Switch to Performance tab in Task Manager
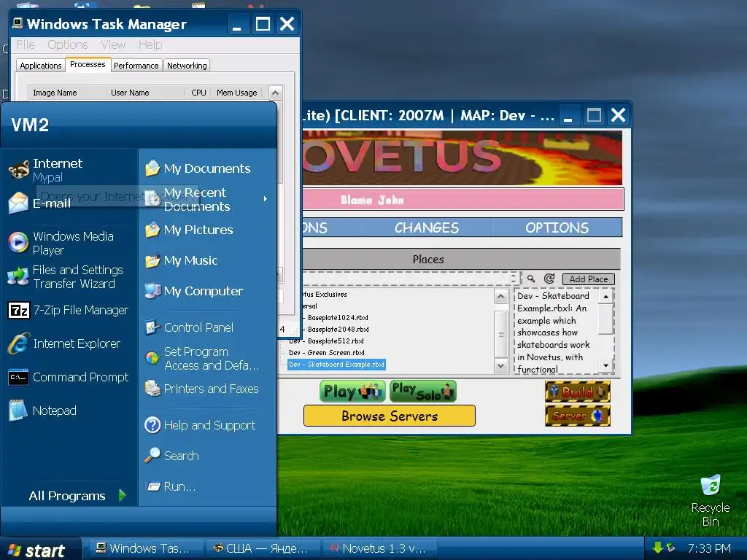Viewport: 747px width, 560px height. pyautogui.click(x=136, y=66)
